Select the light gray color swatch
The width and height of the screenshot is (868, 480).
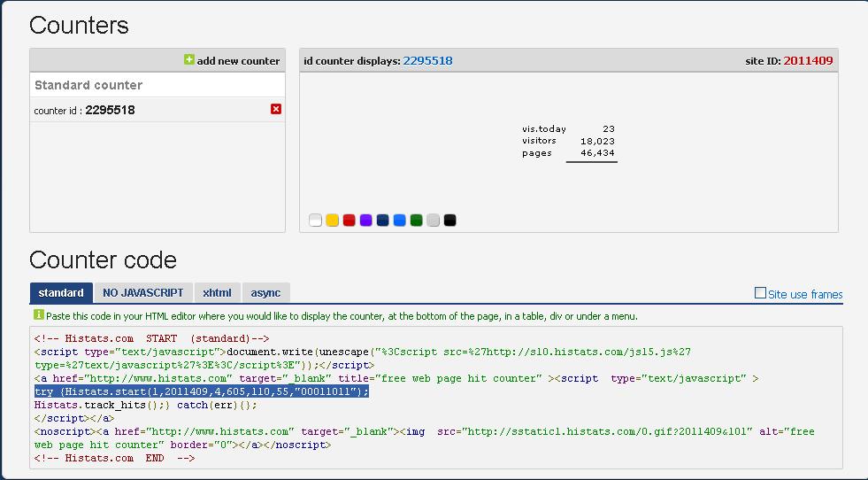click(x=433, y=220)
